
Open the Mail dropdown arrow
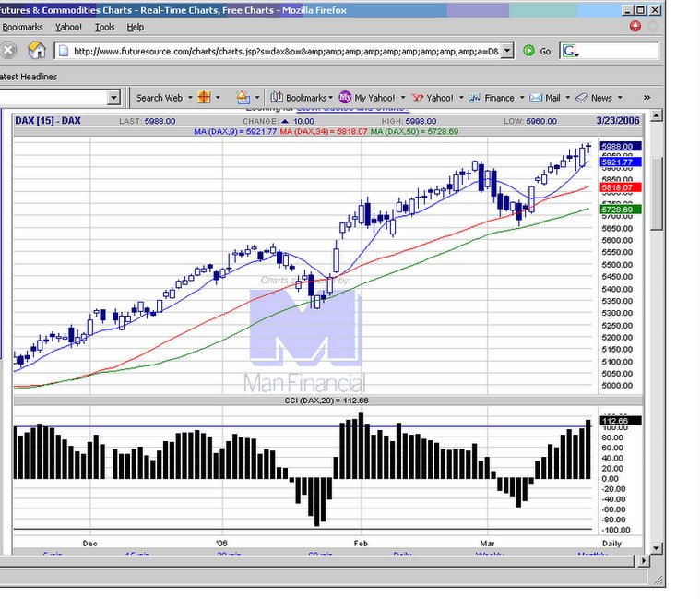point(568,98)
